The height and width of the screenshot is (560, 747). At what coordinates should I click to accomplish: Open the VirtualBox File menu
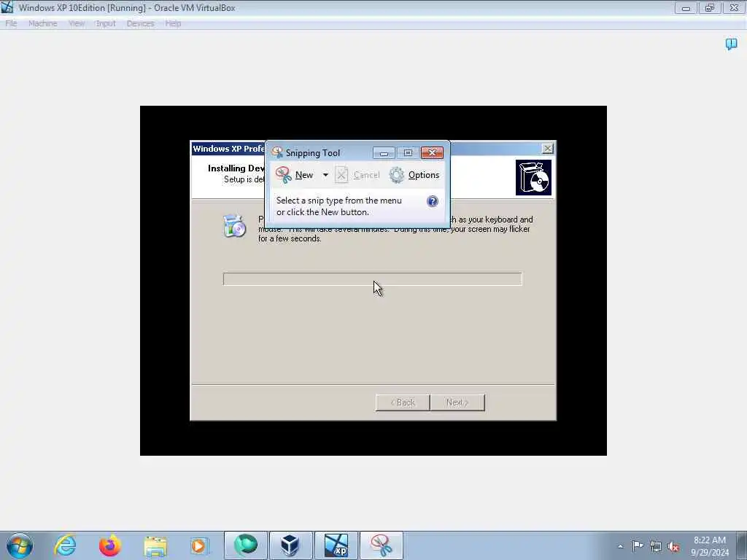[11, 23]
